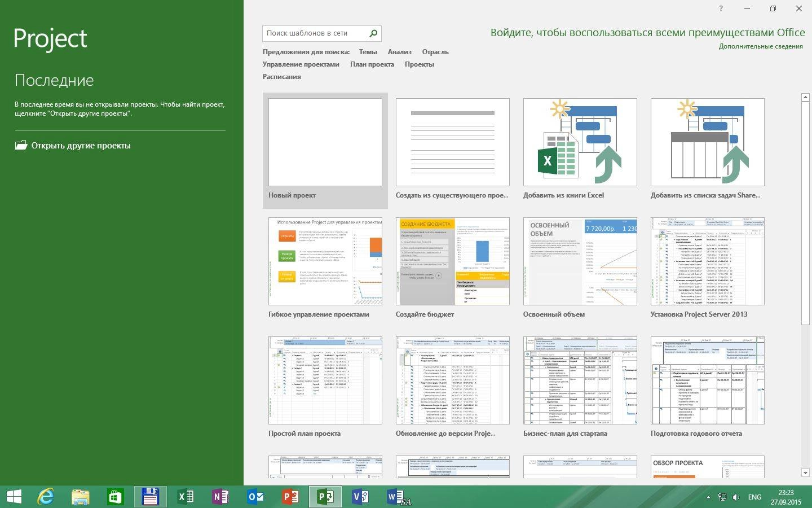Select the 'Новый проект' blank template
Image resolution: width=812 pixels, height=508 pixels.
pyautogui.click(x=325, y=150)
